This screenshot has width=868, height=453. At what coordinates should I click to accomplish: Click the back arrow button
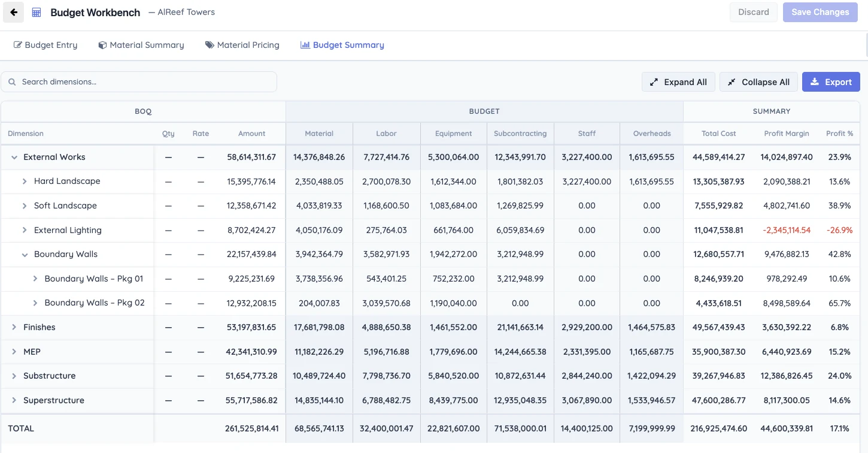[x=13, y=12]
